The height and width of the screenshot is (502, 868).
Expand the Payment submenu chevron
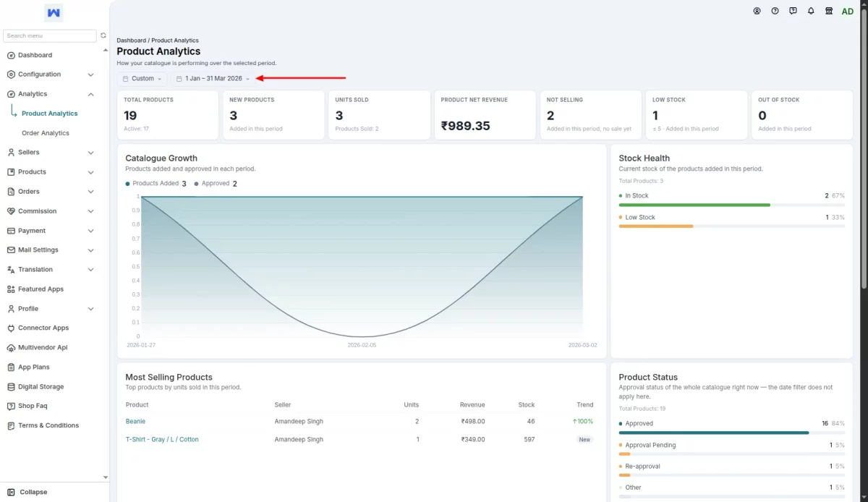(x=90, y=231)
